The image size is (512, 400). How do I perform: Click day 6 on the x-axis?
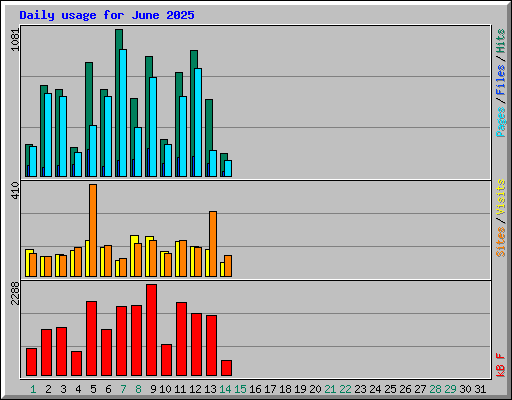pos(108,389)
